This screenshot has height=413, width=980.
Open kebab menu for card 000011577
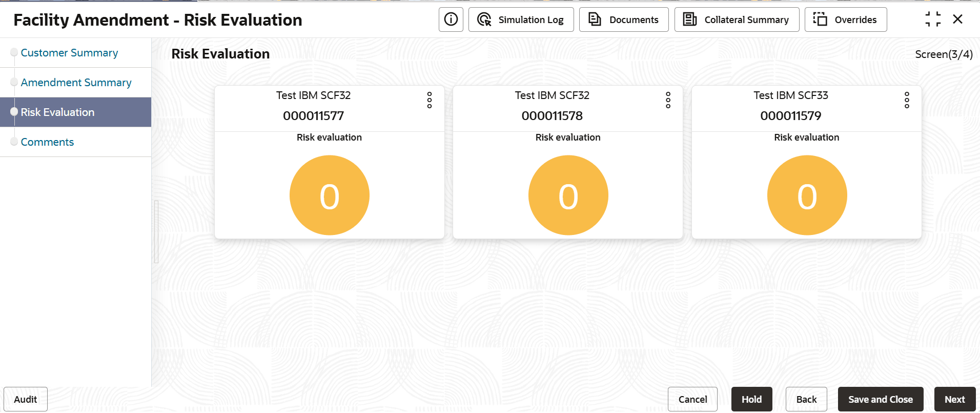430,100
